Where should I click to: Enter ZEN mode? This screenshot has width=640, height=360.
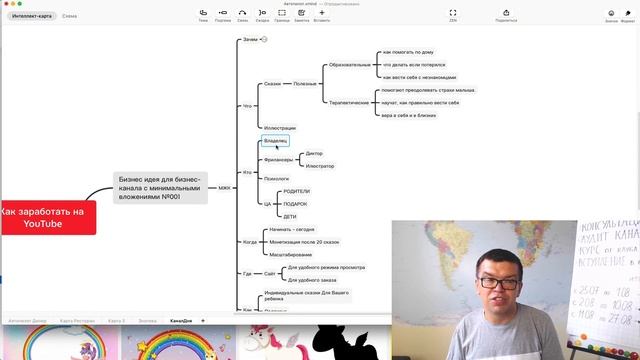[x=453, y=16]
